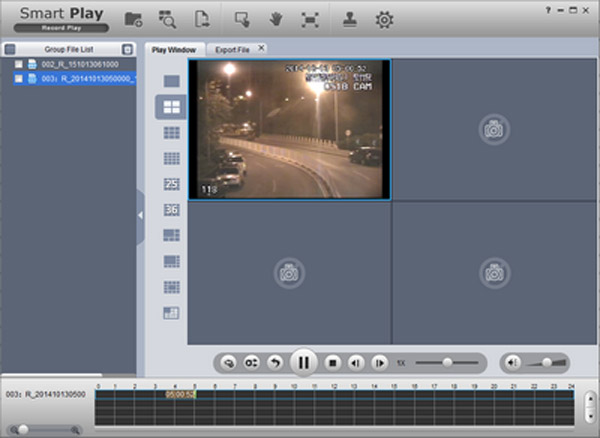Click the open folder icon in top toolbar
This screenshot has width=600, height=438.
134,19
